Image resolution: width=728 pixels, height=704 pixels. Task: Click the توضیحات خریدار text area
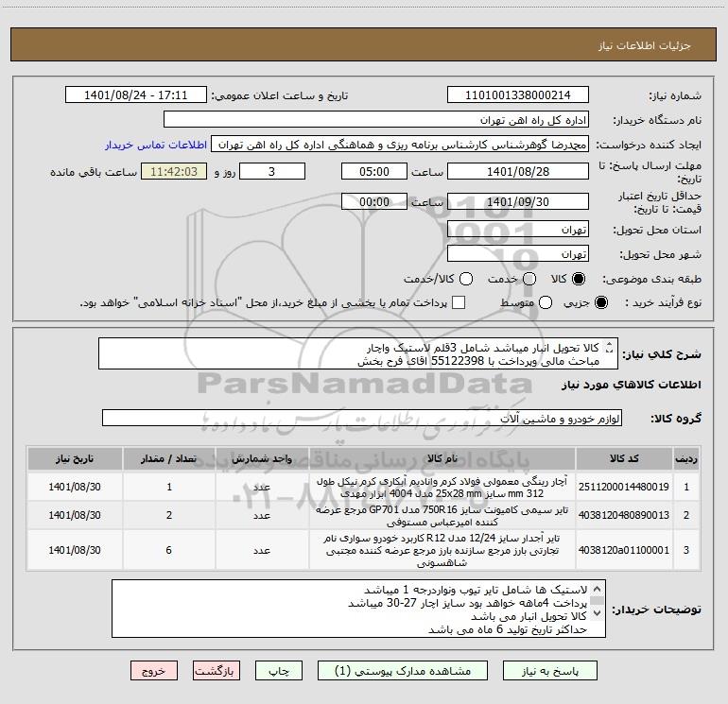click(358, 609)
